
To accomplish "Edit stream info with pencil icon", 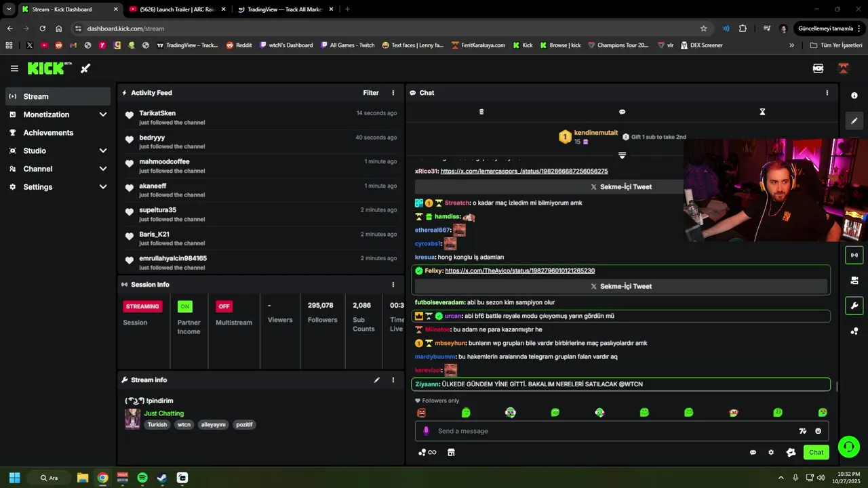I will [x=377, y=380].
